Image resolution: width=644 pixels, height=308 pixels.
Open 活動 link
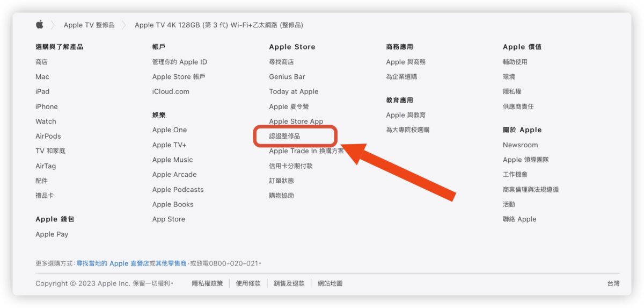509,204
